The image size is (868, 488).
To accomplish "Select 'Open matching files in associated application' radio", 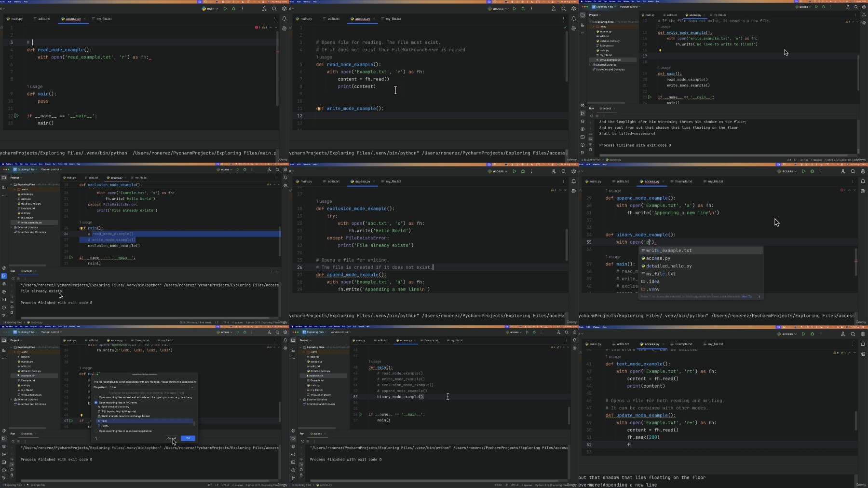I will click(96, 431).
